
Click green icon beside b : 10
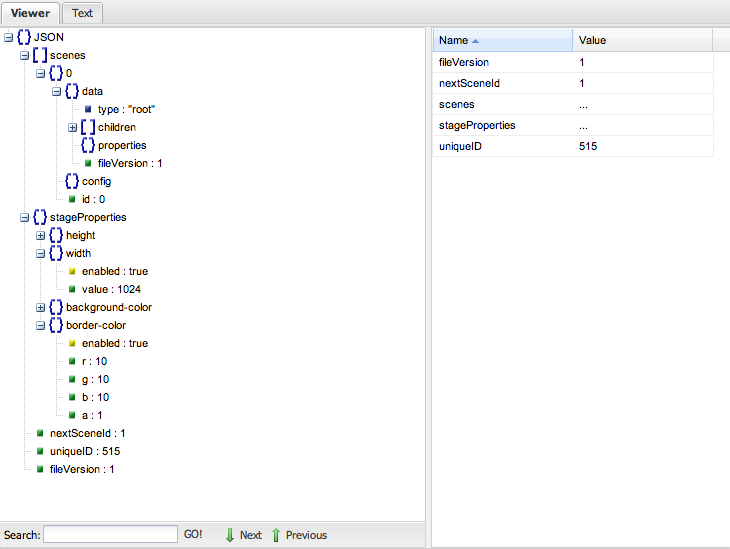click(72, 397)
